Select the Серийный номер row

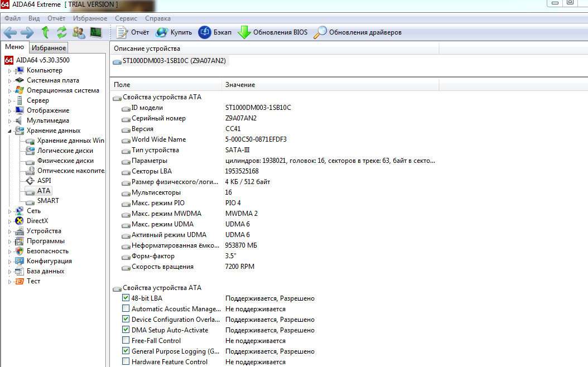pos(274,118)
